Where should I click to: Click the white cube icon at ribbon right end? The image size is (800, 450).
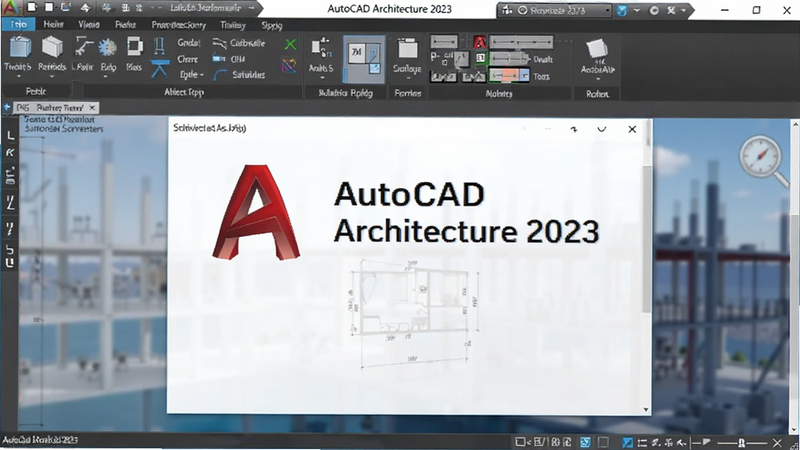(x=596, y=49)
